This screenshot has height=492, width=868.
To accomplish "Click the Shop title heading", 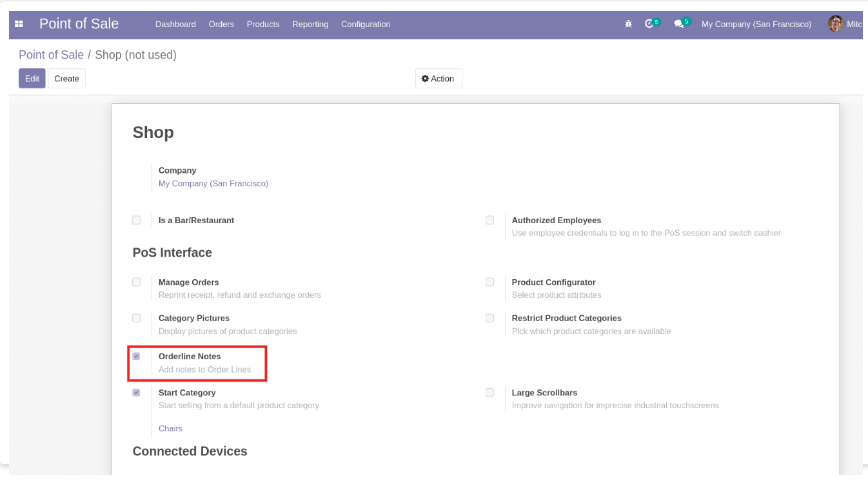I will point(153,133).
